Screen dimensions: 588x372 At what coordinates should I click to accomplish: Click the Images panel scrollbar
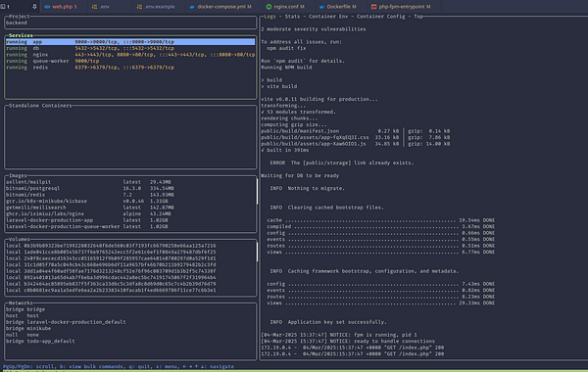[x=257, y=192]
